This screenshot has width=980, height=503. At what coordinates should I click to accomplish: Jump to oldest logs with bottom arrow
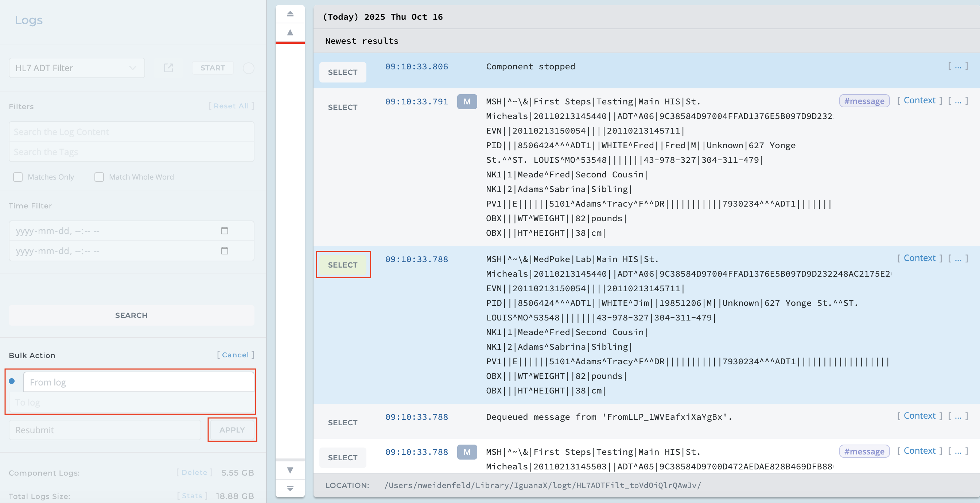(x=290, y=488)
